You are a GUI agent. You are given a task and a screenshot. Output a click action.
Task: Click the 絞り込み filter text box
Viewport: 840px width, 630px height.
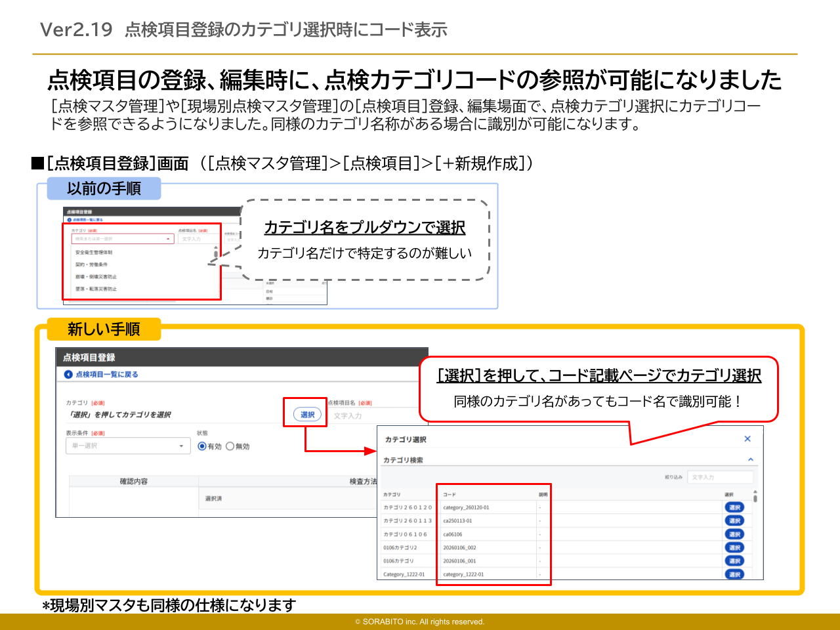click(x=720, y=477)
